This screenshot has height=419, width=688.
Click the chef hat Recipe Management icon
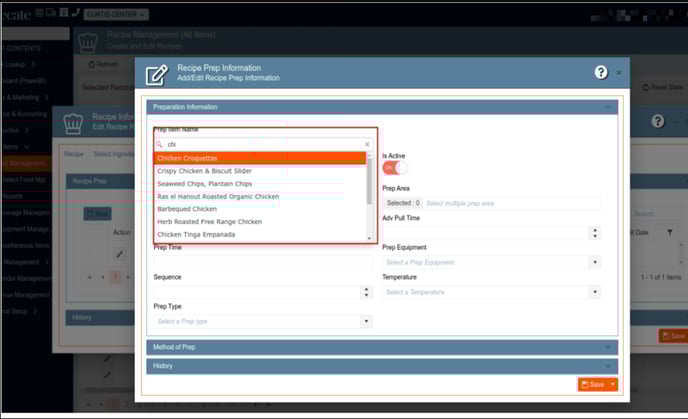86,38
